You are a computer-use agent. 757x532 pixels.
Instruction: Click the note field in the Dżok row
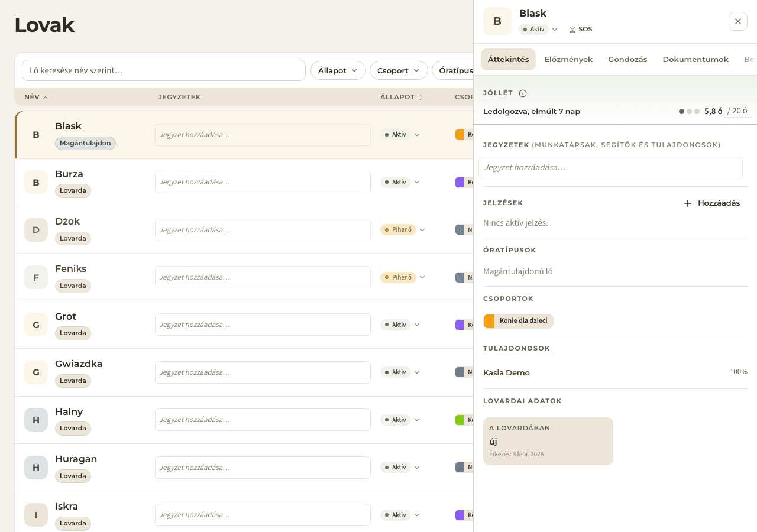click(x=263, y=230)
